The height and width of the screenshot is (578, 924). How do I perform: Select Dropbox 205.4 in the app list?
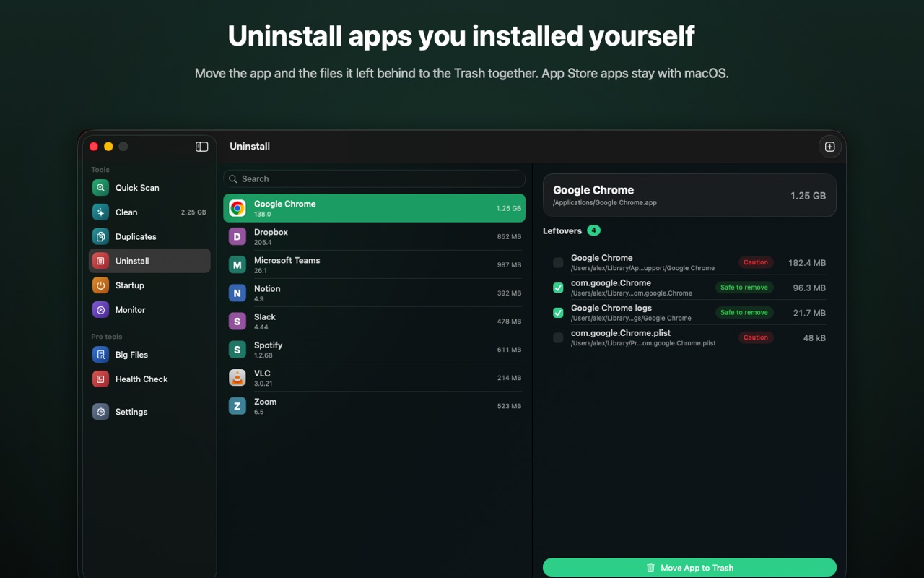coord(374,236)
